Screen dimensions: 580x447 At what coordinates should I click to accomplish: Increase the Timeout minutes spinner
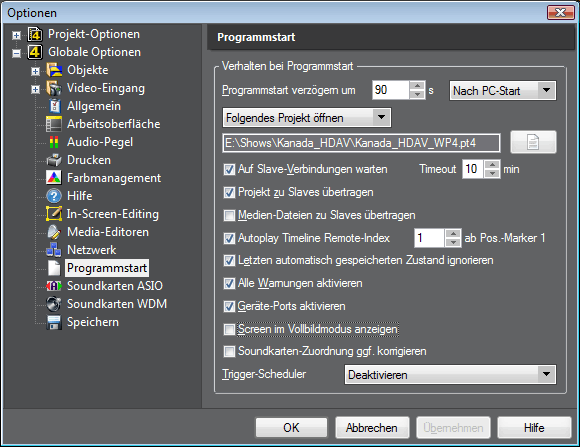click(x=492, y=165)
